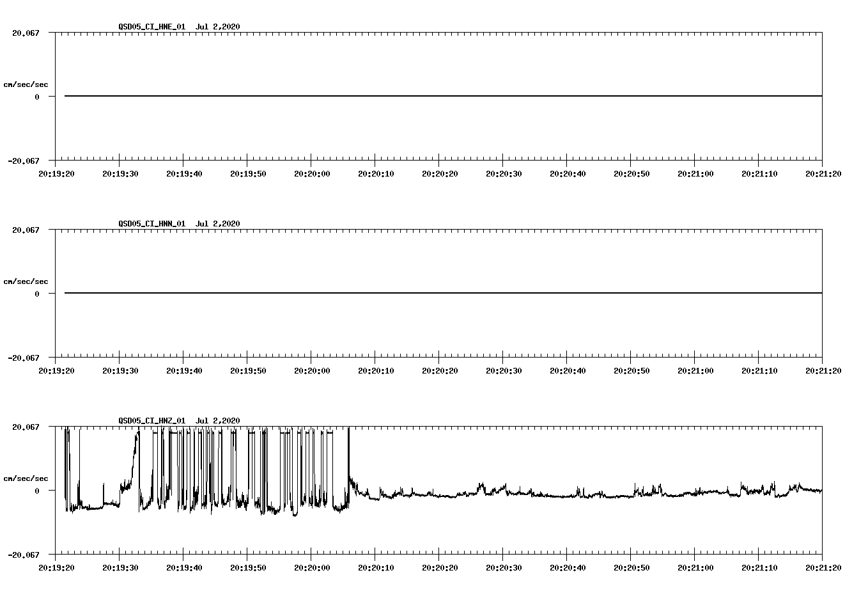Viewport: 868px width, 591px height.
Task: Select the -20.067 axis minimum on HNZ plot
Action: tap(24, 555)
